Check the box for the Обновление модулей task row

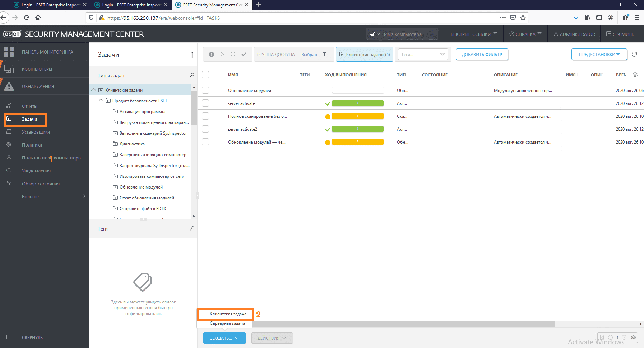[x=205, y=90]
